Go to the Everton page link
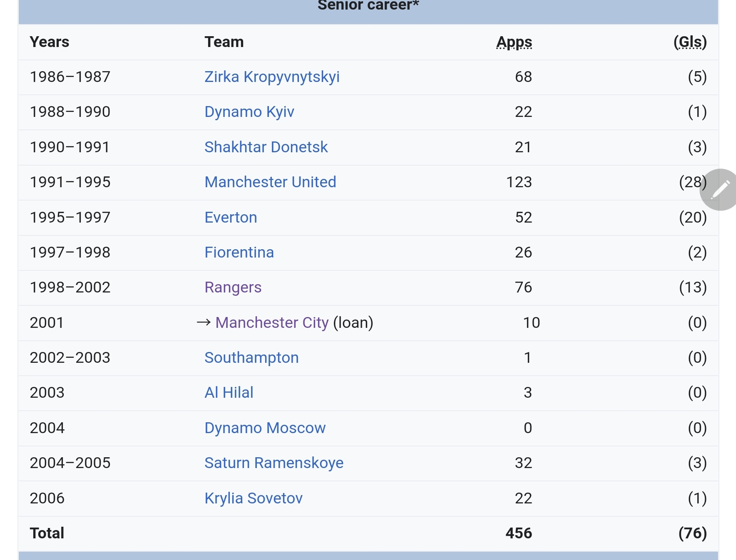The width and height of the screenshot is (736, 560). click(x=231, y=218)
